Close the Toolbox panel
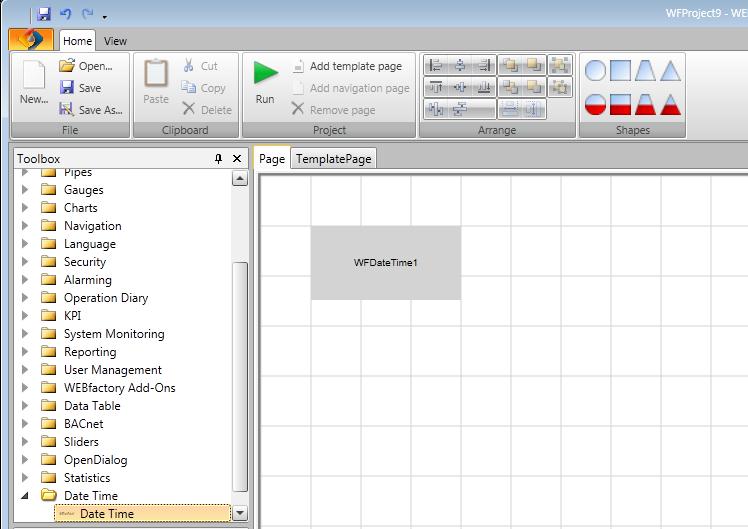This screenshot has width=748, height=529. point(237,158)
